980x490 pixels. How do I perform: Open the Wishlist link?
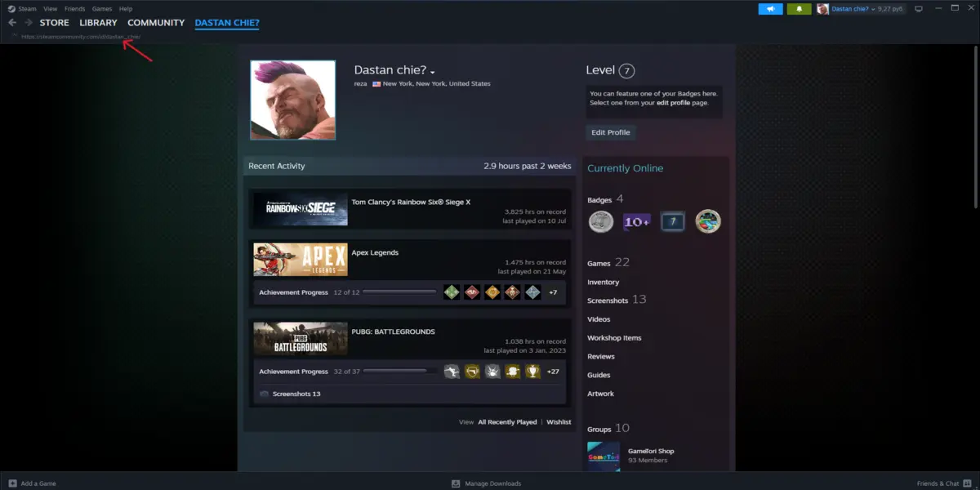point(559,422)
